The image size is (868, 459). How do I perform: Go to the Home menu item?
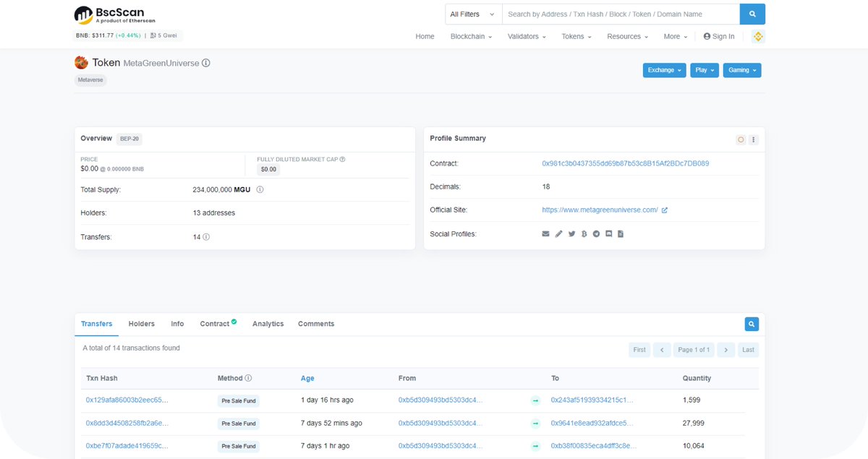coord(425,36)
